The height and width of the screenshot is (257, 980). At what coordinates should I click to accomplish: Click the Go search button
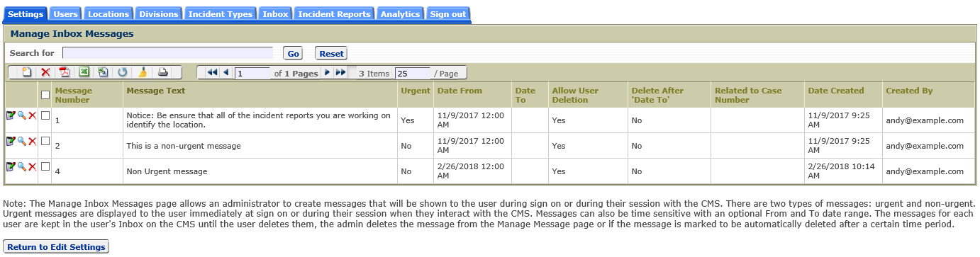[293, 53]
